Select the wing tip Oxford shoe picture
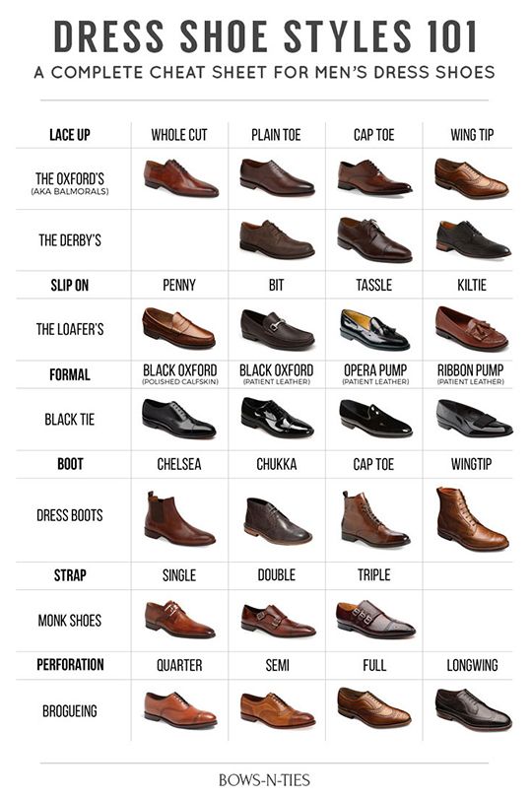The height and width of the screenshot is (798, 532). 472,177
